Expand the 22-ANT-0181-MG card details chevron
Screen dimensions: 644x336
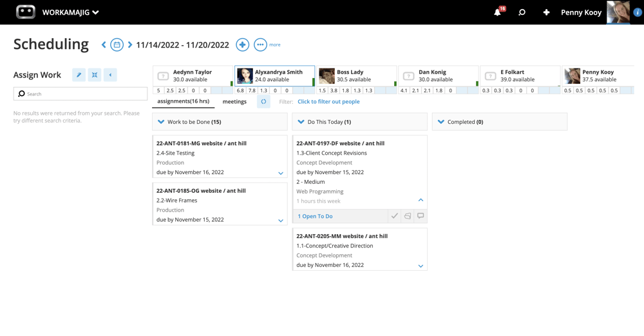click(x=281, y=173)
